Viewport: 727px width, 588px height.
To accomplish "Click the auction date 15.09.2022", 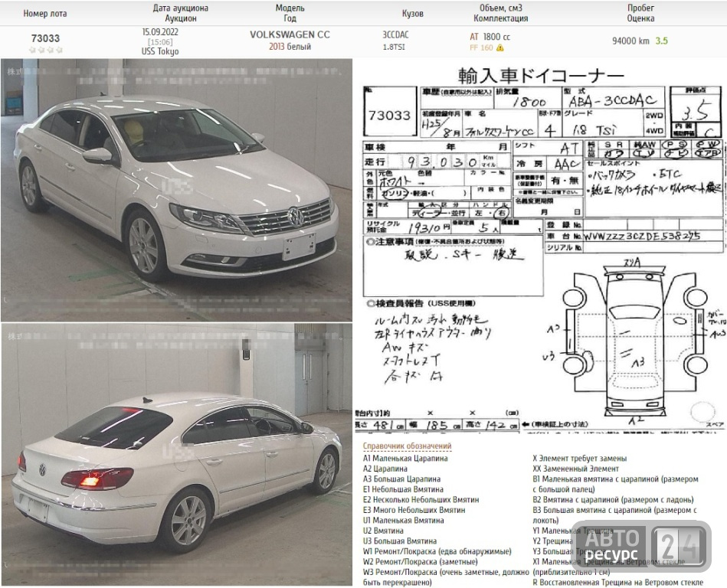I will (x=160, y=32).
